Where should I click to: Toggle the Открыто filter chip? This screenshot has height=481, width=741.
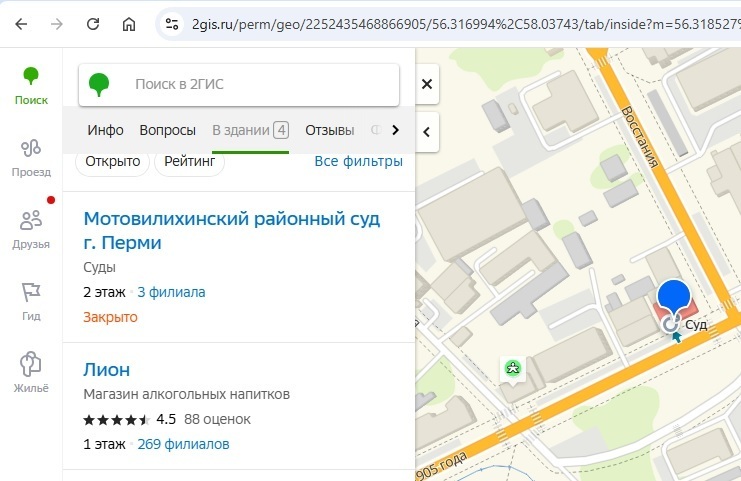(x=111, y=161)
